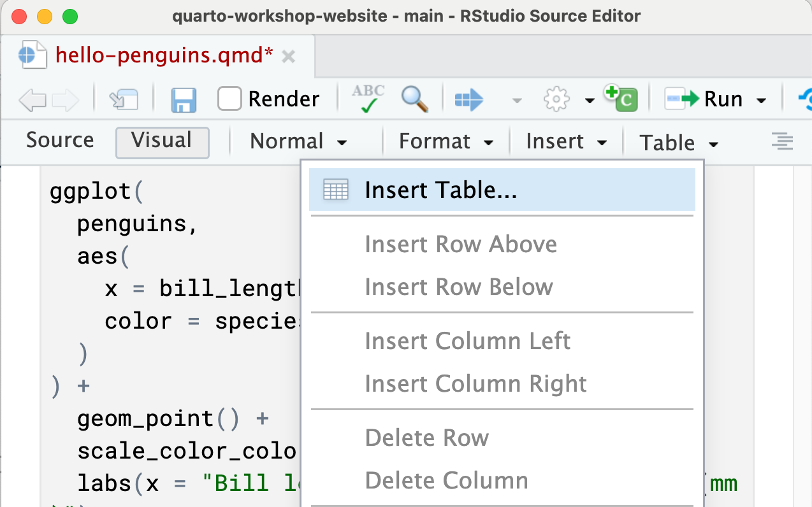Click the "scale_color_colo" code line
The width and height of the screenshot is (812, 507).
(187, 451)
